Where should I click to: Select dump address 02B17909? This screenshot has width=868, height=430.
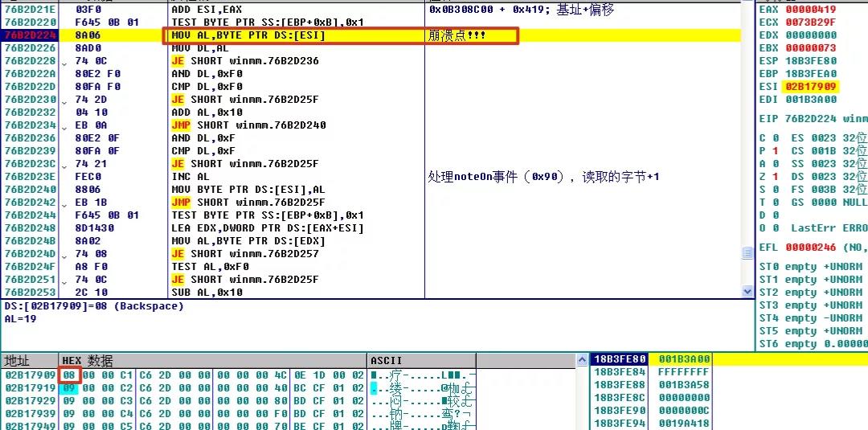(x=30, y=375)
